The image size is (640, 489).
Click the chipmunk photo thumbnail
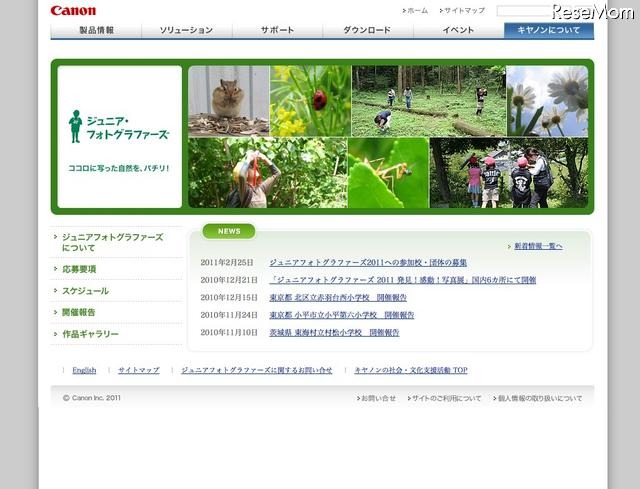pyautogui.click(x=229, y=101)
